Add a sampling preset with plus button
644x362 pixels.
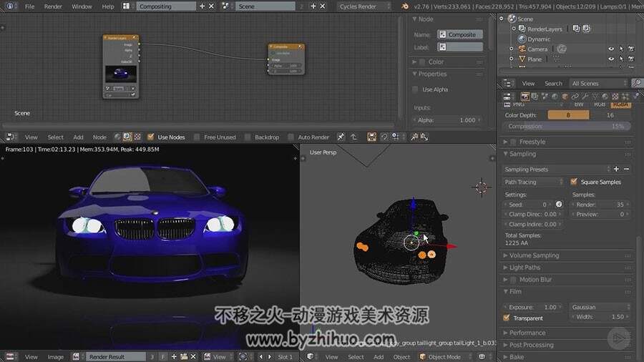point(616,169)
